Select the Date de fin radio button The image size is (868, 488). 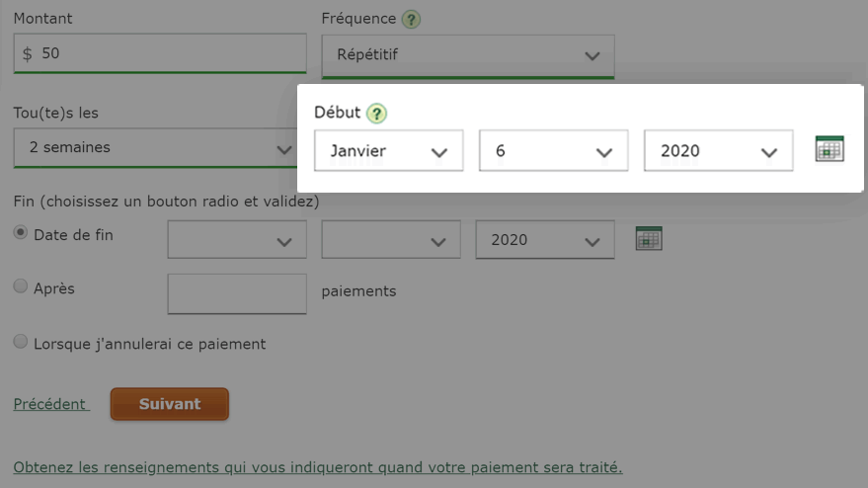(x=21, y=233)
